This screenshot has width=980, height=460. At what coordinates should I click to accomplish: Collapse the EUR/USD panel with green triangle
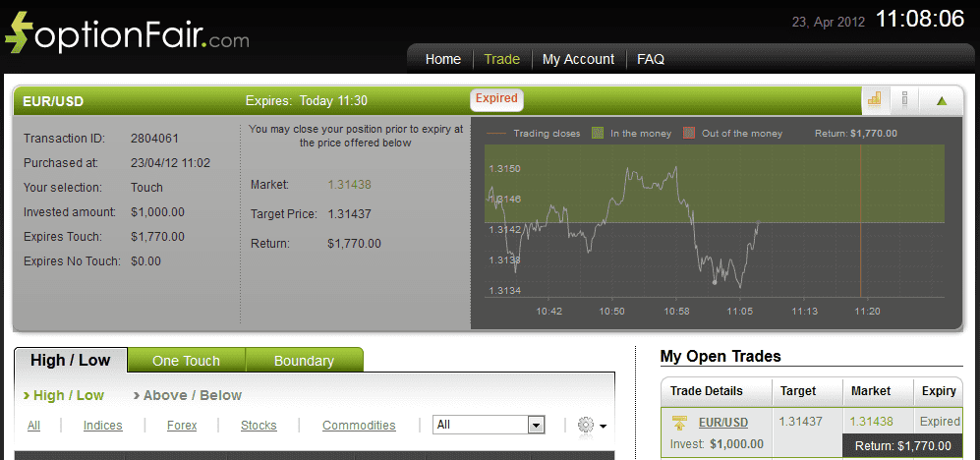click(x=942, y=100)
